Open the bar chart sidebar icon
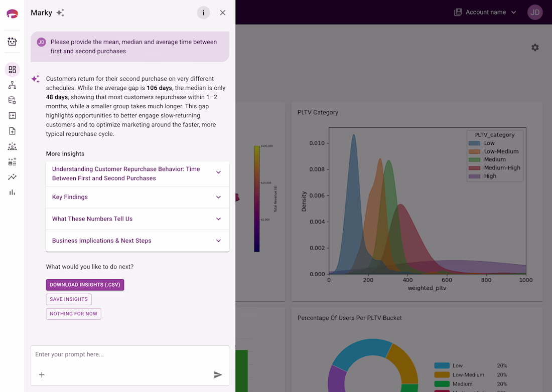552x392 pixels. (x=12, y=192)
